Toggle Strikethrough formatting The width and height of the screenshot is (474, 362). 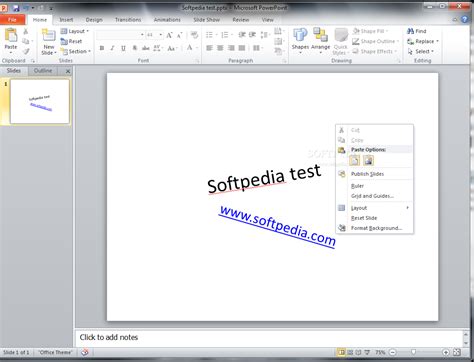[x=146, y=48]
